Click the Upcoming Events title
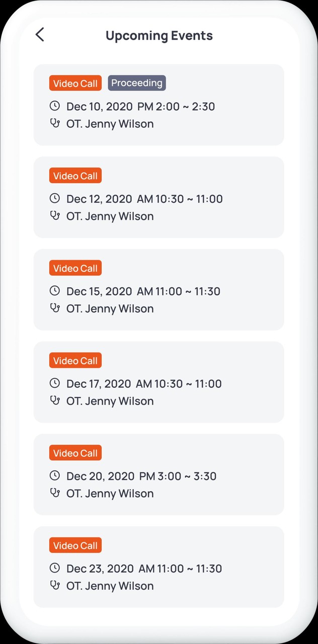Image resolution: width=318 pixels, height=644 pixels. tap(159, 36)
